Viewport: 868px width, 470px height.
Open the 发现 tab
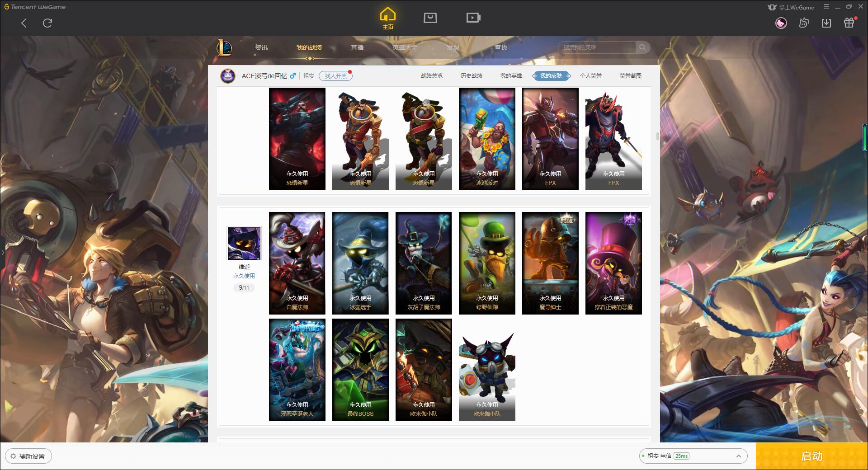(453, 47)
